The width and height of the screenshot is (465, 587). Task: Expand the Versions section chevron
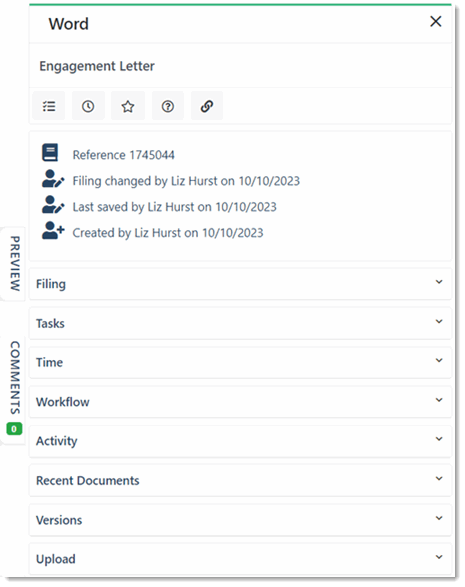click(439, 518)
